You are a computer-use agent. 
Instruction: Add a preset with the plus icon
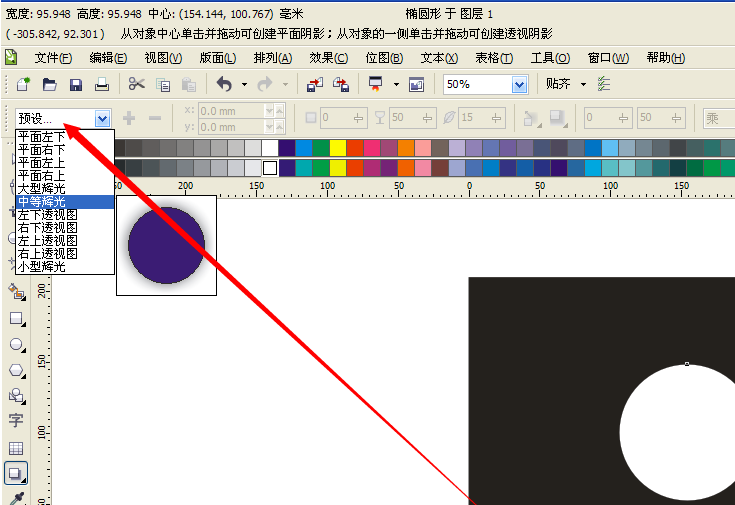click(129, 118)
